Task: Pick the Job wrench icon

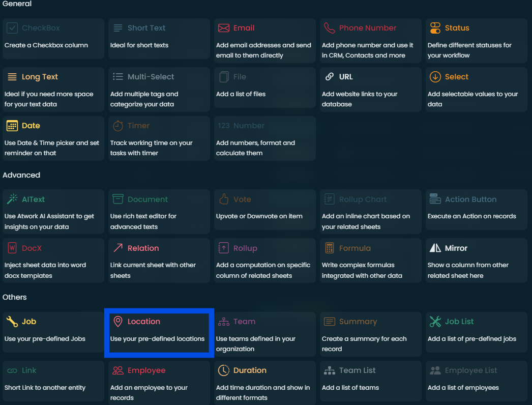Action: click(x=12, y=321)
